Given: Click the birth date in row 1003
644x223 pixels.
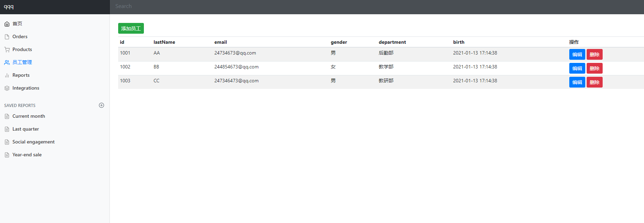Looking at the screenshot, I should [x=475, y=81].
